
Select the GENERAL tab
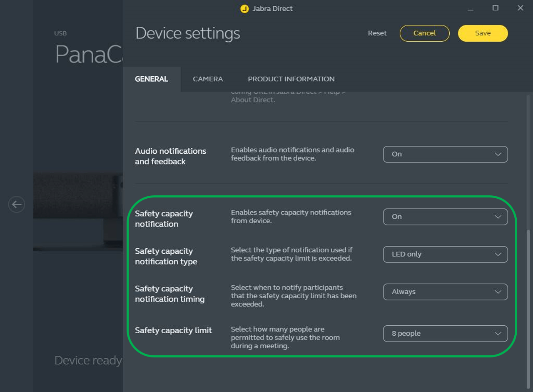(x=152, y=79)
